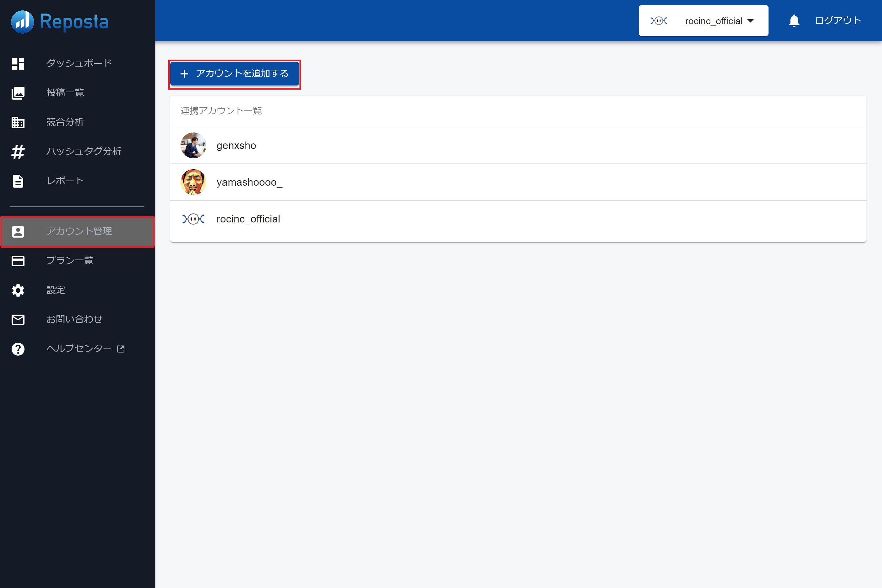Open 競合分析 in the sidebar
The width and height of the screenshot is (882, 588).
click(x=78, y=122)
